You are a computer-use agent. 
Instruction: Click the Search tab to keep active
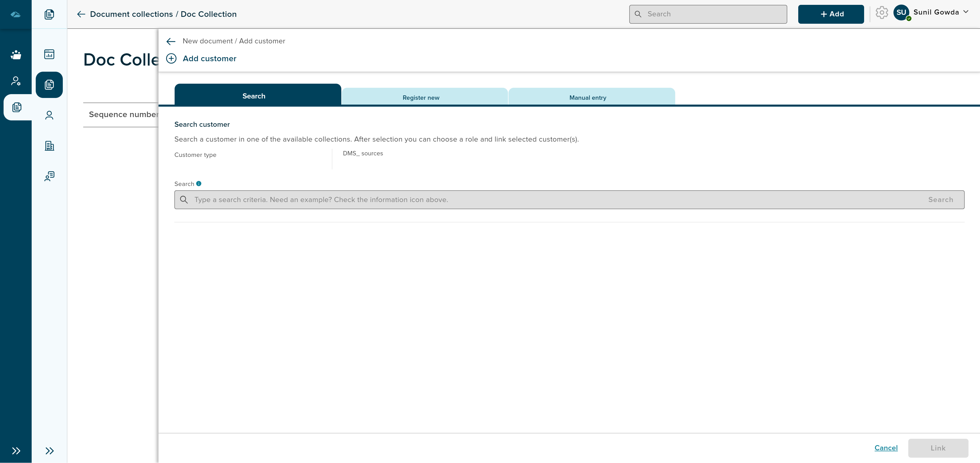click(x=254, y=96)
